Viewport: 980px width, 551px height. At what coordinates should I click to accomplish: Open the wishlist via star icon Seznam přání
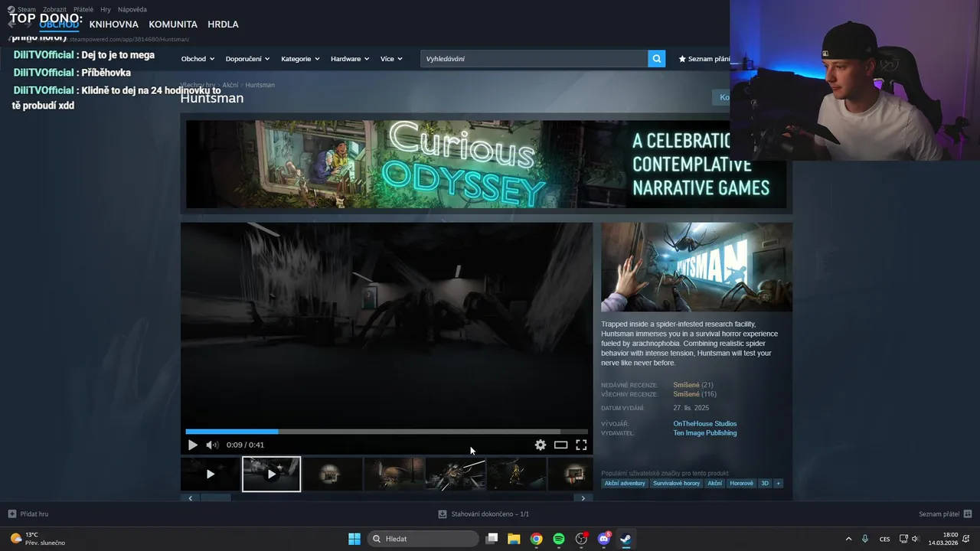coord(704,59)
